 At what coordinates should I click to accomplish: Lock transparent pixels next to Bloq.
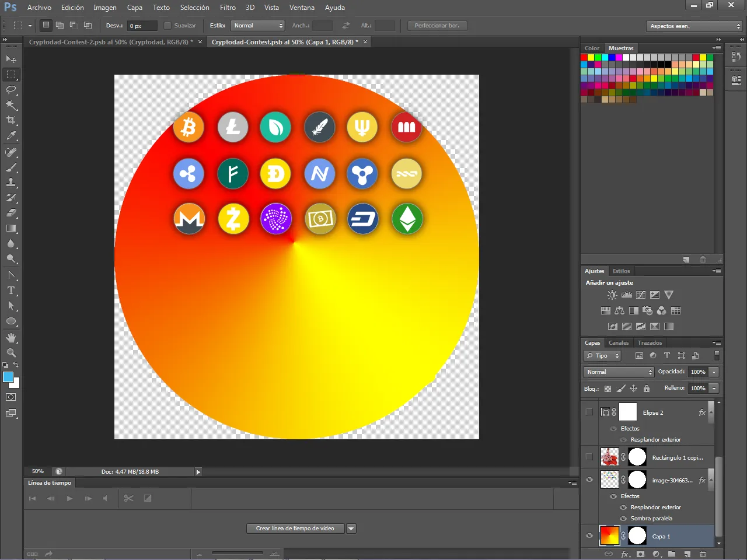pos(608,388)
